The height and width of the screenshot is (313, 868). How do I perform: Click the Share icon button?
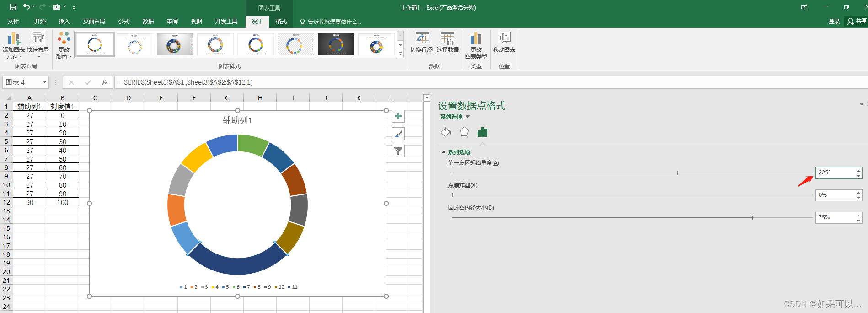(857, 21)
